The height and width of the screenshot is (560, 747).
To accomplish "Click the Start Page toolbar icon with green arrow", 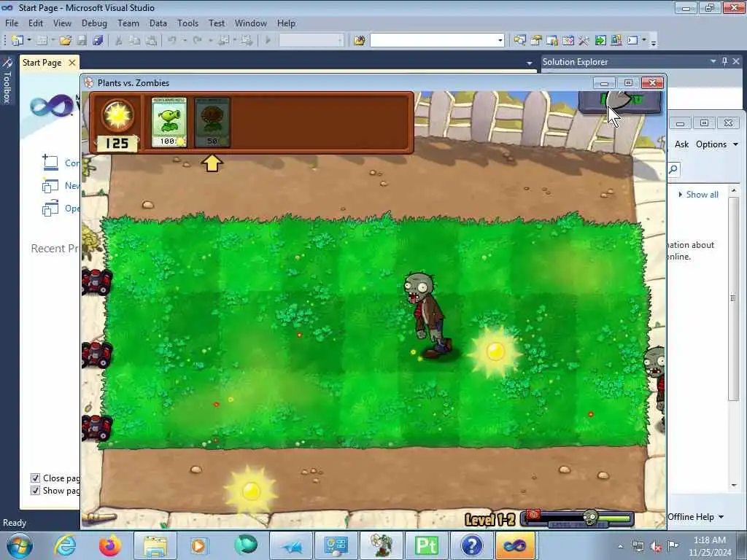I will [x=600, y=41].
